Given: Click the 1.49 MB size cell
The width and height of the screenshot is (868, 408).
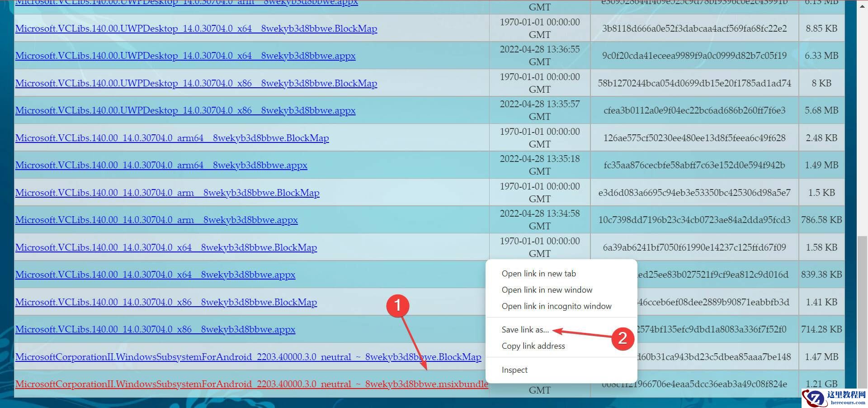Looking at the screenshot, I should (x=821, y=165).
